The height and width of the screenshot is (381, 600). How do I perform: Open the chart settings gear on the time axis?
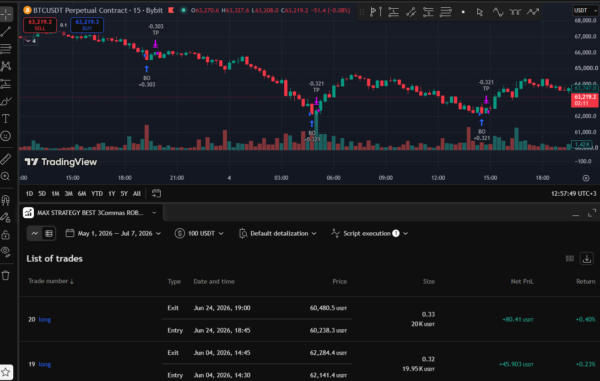point(586,178)
